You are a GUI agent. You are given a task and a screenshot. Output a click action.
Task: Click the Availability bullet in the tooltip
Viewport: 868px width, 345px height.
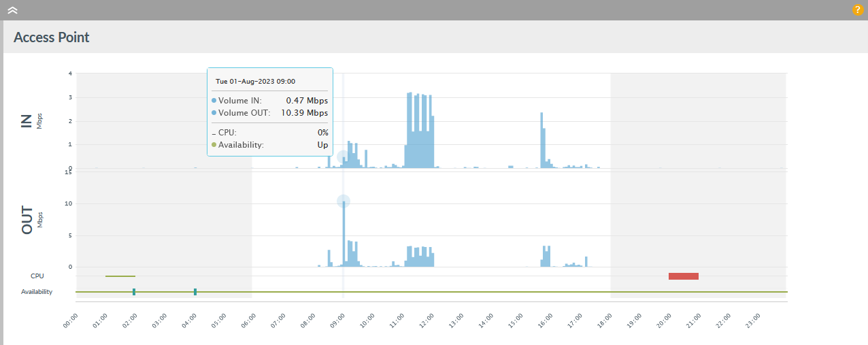tap(214, 145)
